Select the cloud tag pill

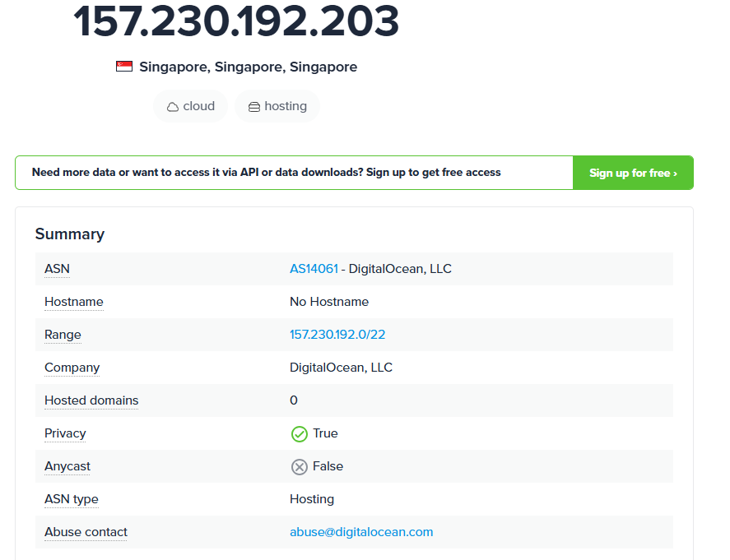tap(190, 107)
